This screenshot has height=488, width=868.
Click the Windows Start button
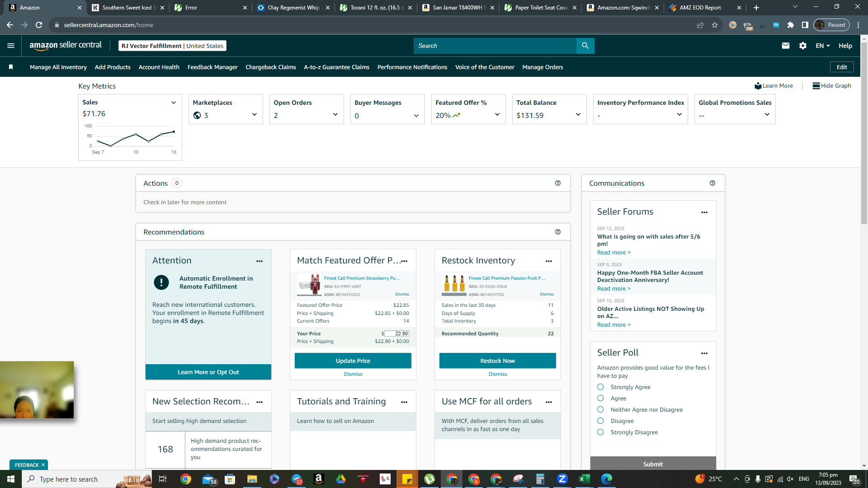[11, 479]
